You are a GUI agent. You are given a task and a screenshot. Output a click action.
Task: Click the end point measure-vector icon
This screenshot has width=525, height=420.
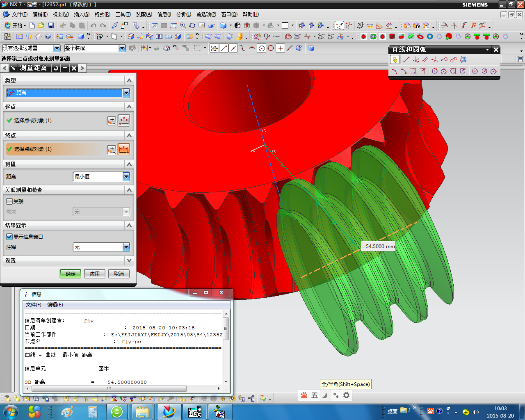(124, 149)
